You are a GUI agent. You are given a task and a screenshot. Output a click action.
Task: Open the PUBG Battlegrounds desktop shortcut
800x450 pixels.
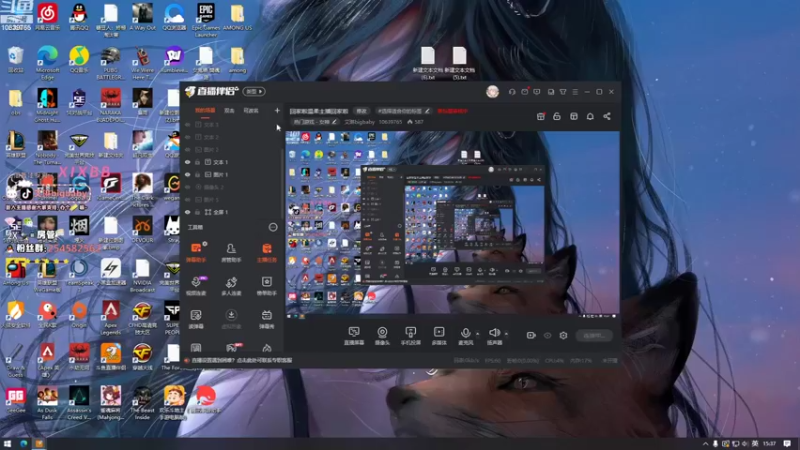(110, 63)
